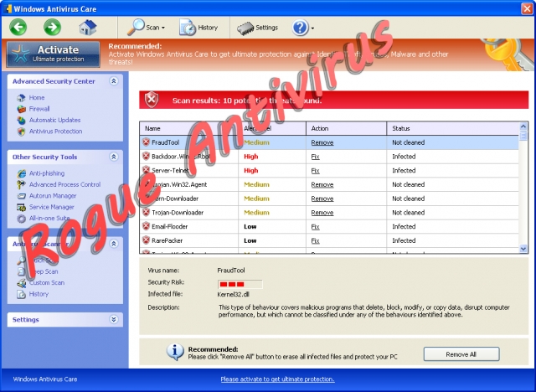536x392 pixels.
Task: Click the Advanced Process Control icon
Action: coord(21,185)
